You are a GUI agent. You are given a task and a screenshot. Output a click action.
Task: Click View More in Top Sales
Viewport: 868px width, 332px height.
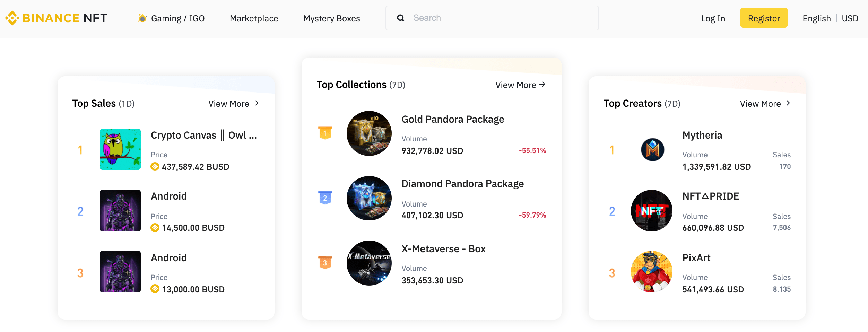point(233,104)
